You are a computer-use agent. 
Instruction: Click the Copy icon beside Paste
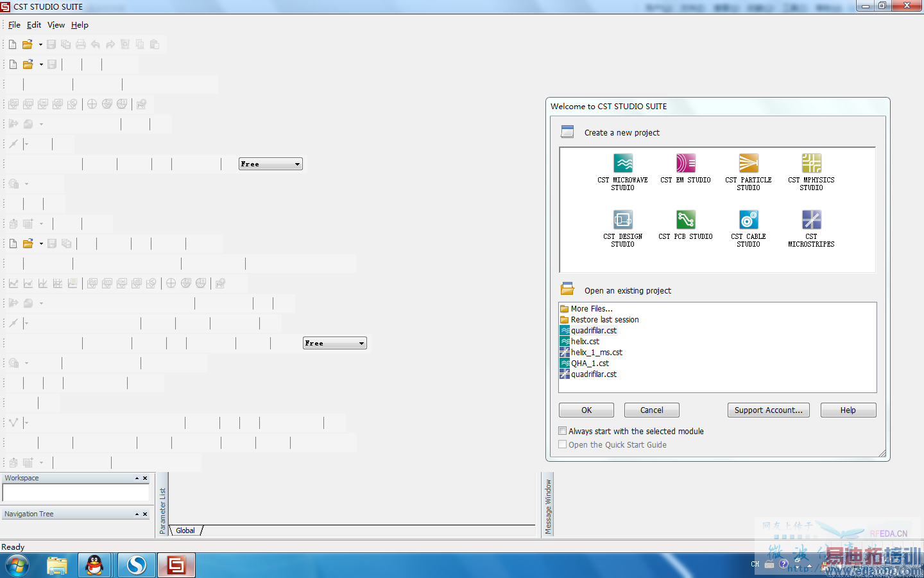pyautogui.click(x=140, y=44)
